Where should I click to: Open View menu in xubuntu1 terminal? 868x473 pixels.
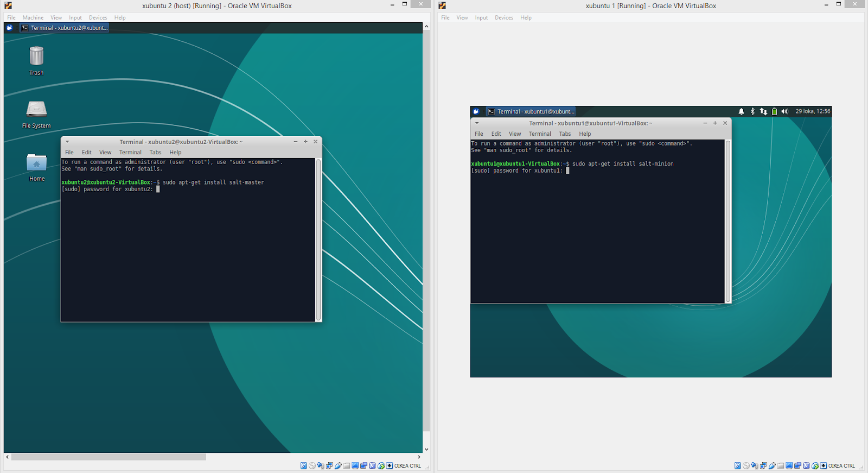tap(515, 134)
